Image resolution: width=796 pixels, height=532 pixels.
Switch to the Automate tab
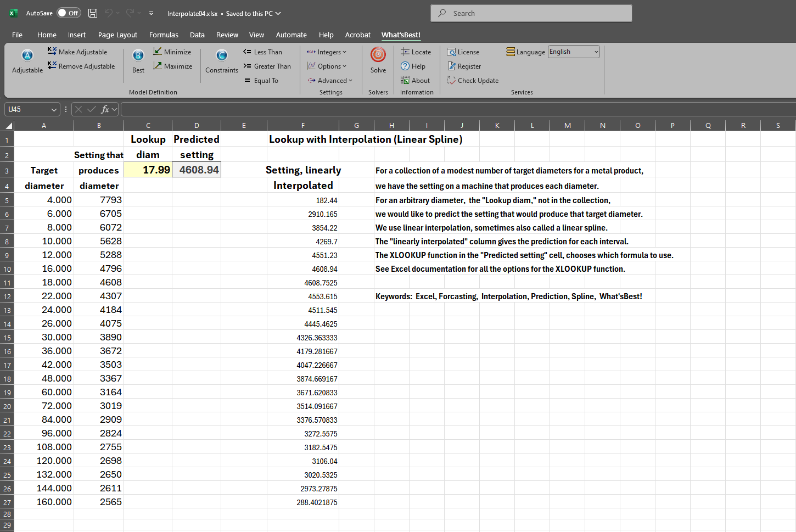pyautogui.click(x=292, y=35)
